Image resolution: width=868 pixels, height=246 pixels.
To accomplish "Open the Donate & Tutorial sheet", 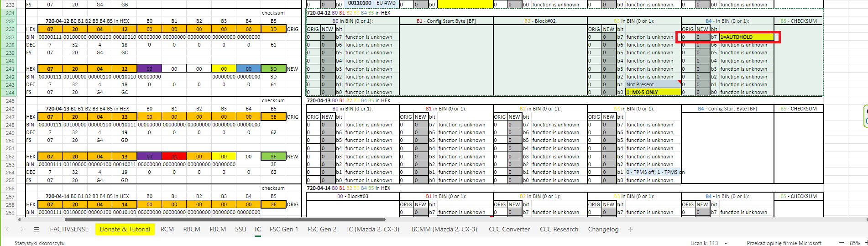I will (125, 230).
